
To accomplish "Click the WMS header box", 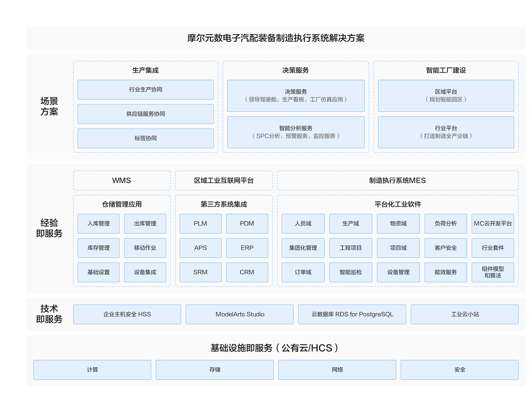I will [122, 180].
